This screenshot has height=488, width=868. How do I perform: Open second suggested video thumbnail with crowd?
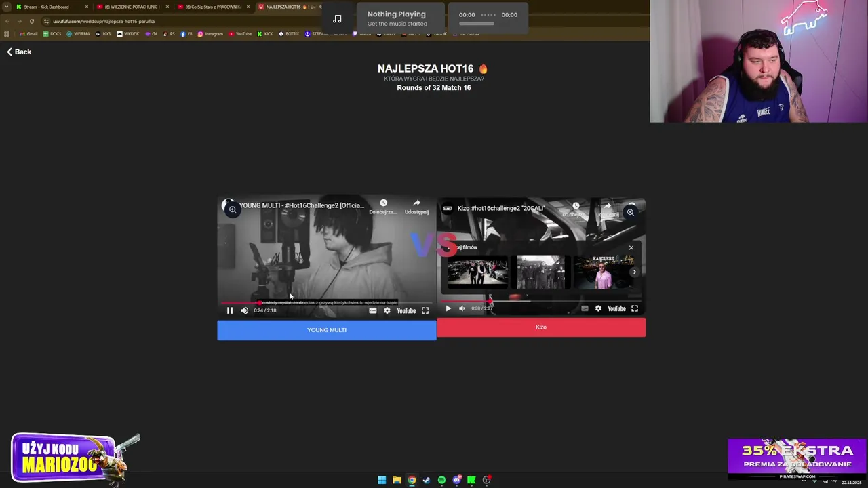[x=540, y=272]
